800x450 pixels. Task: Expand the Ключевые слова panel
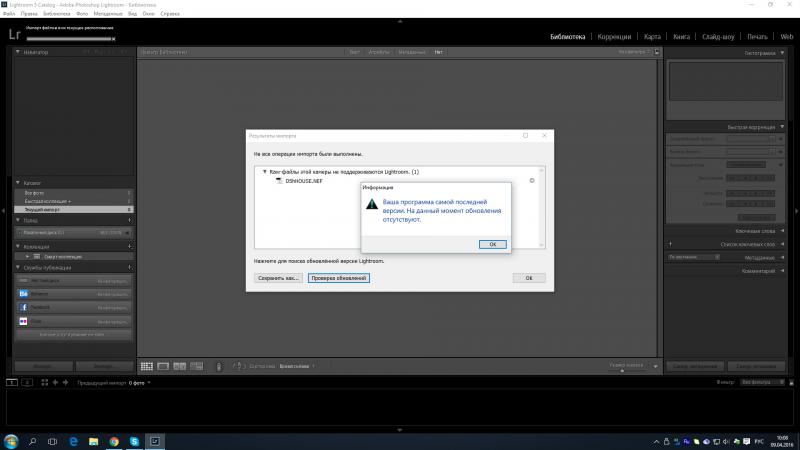pyautogui.click(x=782, y=231)
